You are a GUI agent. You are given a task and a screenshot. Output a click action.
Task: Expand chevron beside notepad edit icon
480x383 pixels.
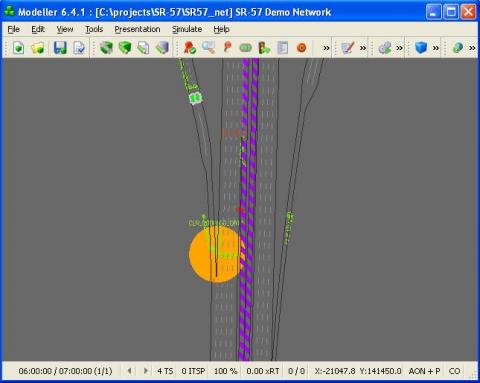click(x=363, y=48)
